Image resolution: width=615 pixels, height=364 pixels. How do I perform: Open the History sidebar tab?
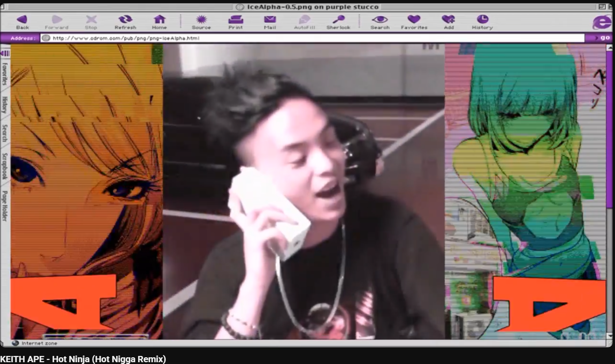(x=5, y=105)
